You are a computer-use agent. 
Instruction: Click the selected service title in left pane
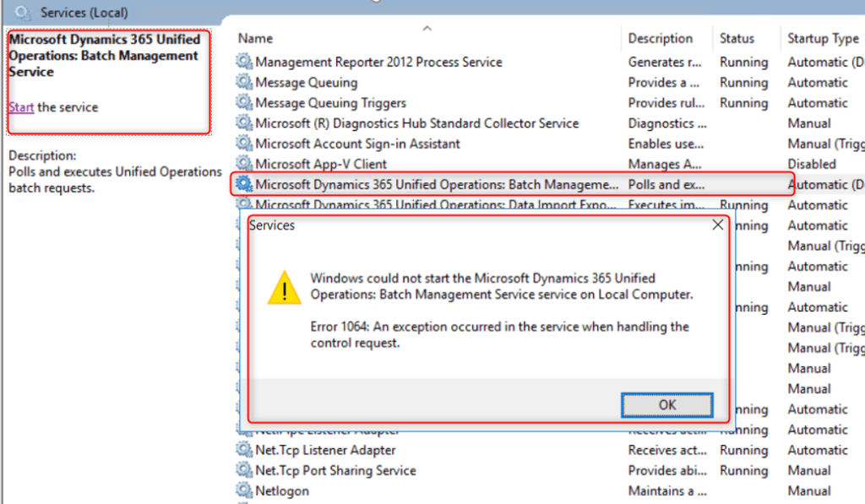pos(104,55)
